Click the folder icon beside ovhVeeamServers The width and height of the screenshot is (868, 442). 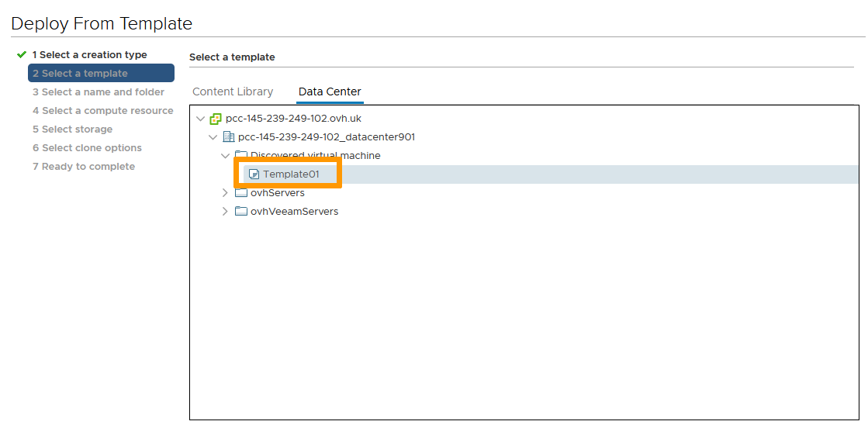240,212
